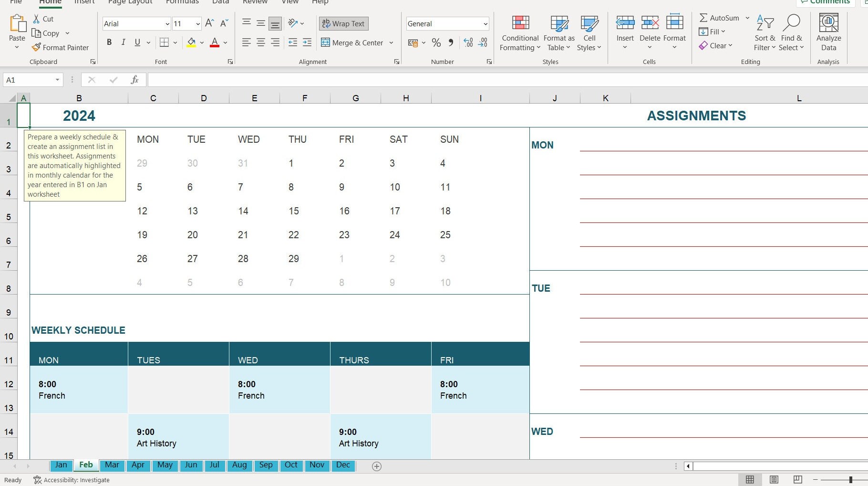Enable Wrap Text
The width and height of the screenshot is (868, 486).
point(343,23)
